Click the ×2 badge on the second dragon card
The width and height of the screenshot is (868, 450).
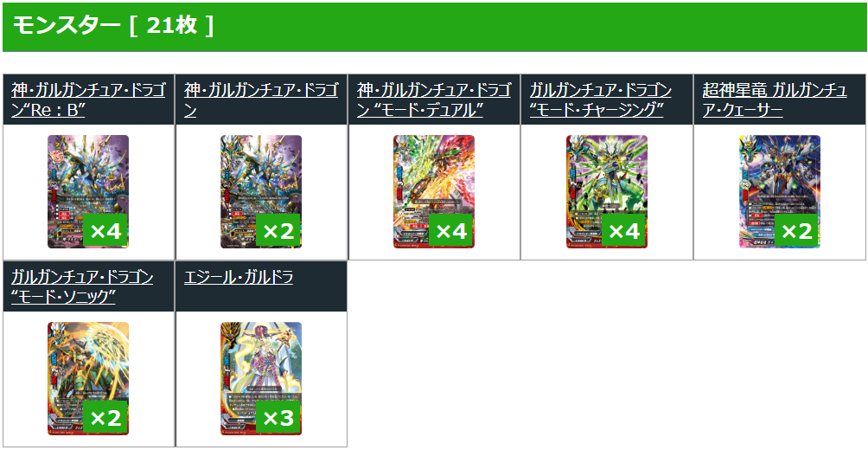click(278, 230)
